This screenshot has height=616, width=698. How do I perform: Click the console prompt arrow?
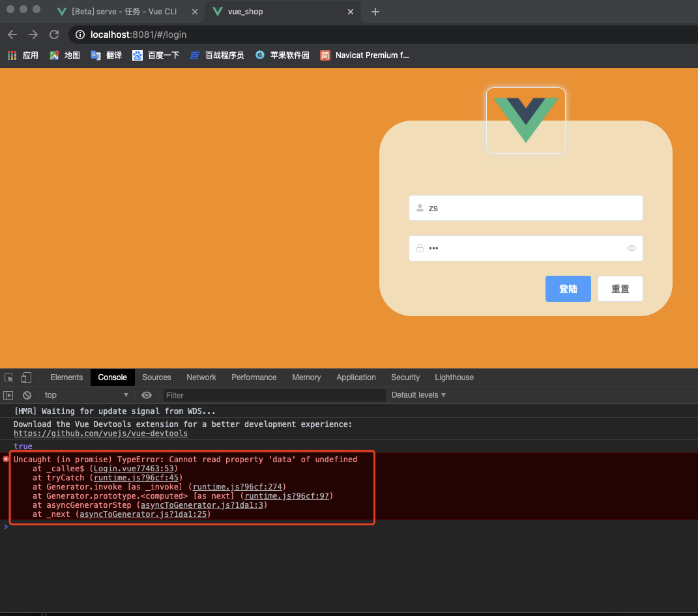pyautogui.click(x=6, y=527)
